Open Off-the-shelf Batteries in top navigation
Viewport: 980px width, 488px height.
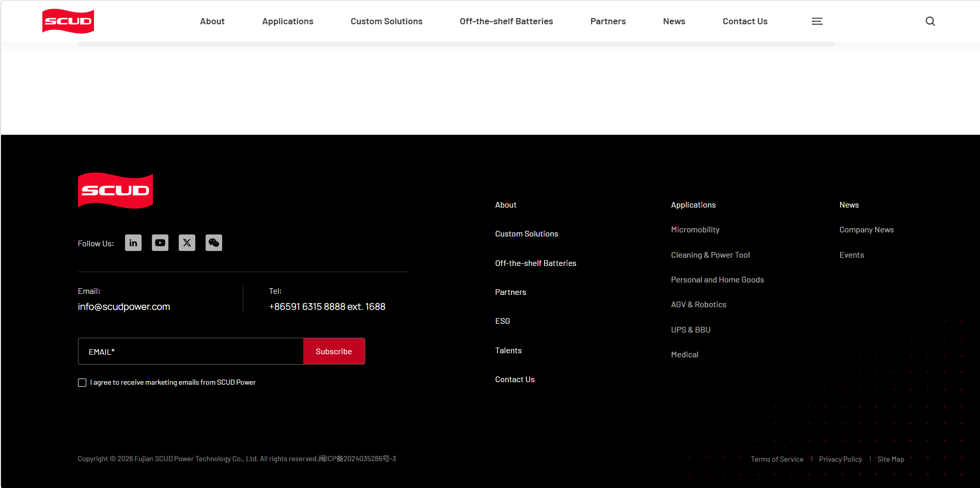point(506,21)
